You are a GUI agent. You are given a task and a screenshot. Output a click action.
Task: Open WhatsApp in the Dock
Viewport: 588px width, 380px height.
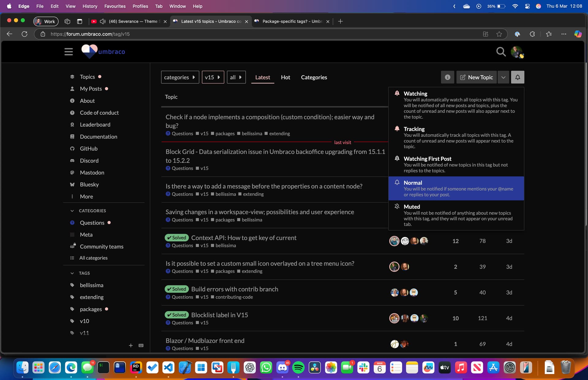(x=266, y=367)
